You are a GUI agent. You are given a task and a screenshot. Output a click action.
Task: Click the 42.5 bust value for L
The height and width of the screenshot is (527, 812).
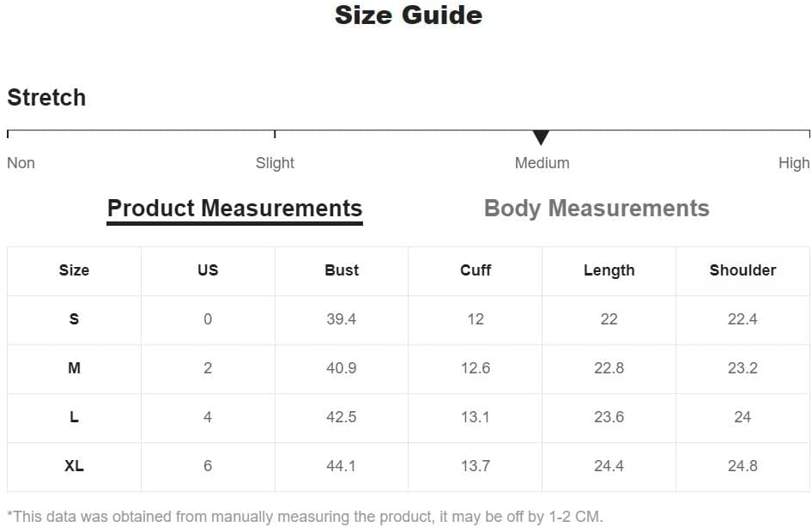(342, 417)
